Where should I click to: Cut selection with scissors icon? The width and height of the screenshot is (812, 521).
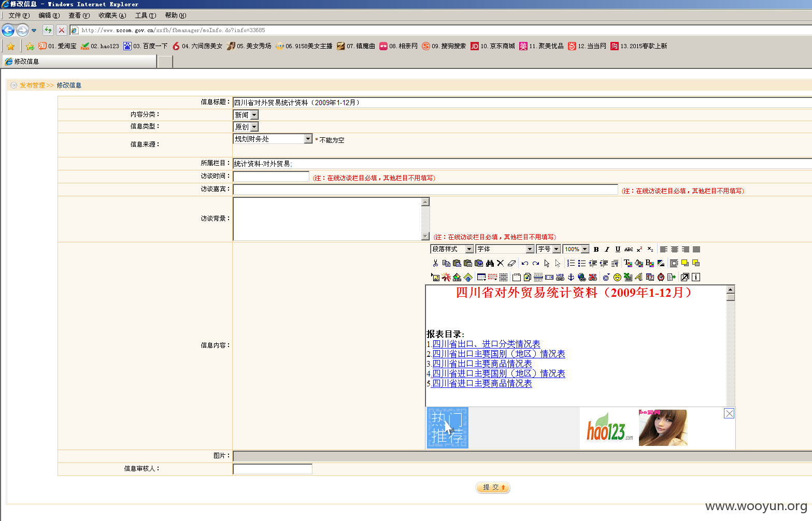[435, 263]
